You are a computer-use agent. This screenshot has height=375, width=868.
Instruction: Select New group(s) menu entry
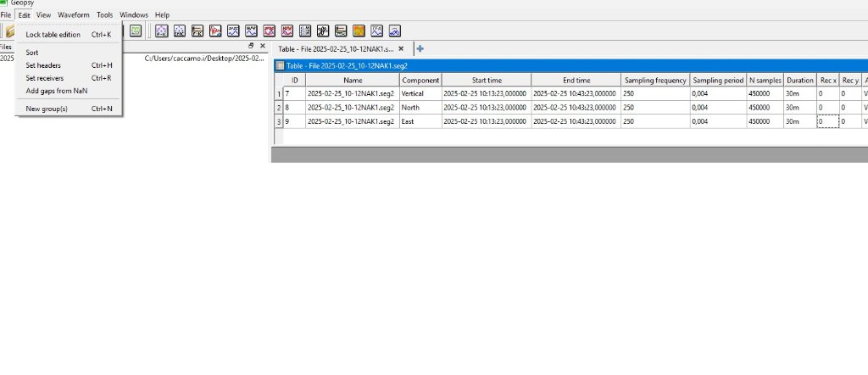pyautogui.click(x=47, y=109)
